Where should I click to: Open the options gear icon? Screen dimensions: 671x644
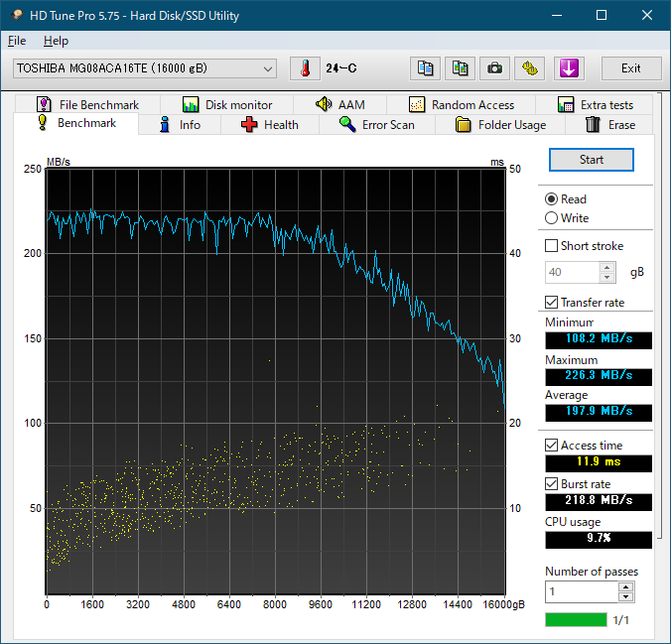point(529,68)
